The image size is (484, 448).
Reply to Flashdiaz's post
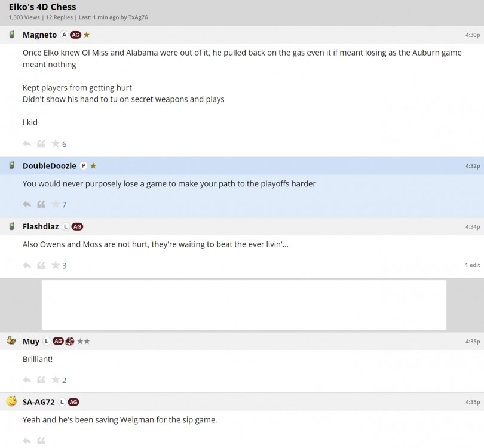(x=27, y=265)
